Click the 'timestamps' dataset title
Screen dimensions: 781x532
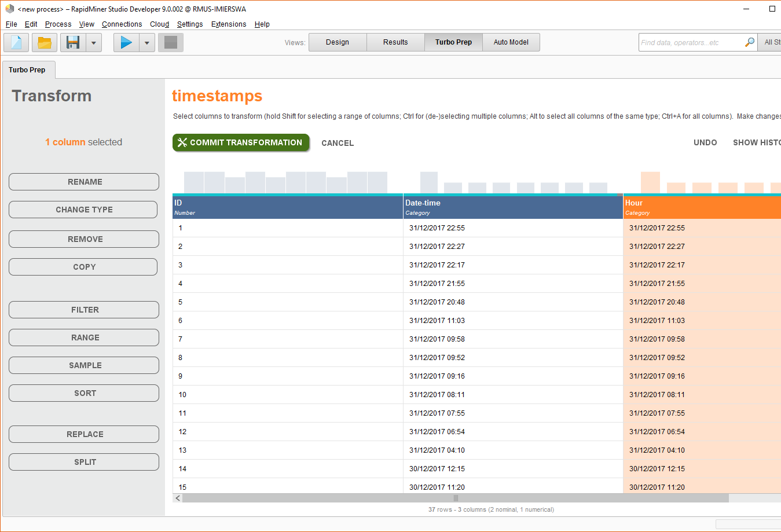tap(217, 96)
